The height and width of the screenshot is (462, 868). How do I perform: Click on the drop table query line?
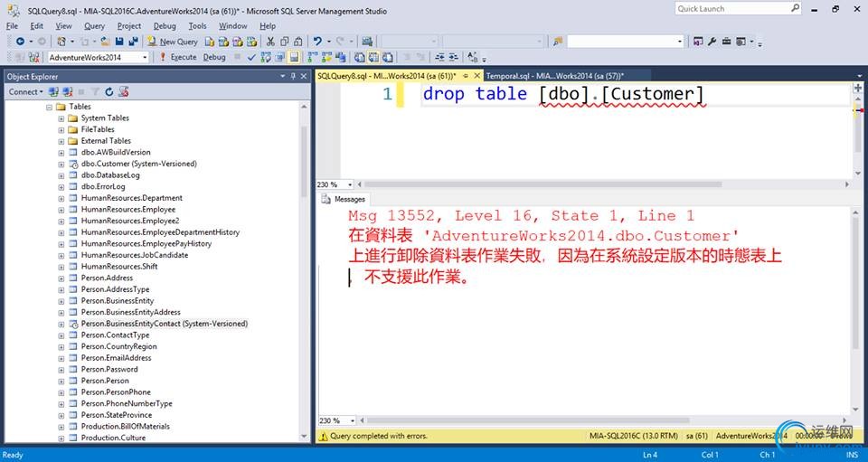pyautogui.click(x=563, y=94)
